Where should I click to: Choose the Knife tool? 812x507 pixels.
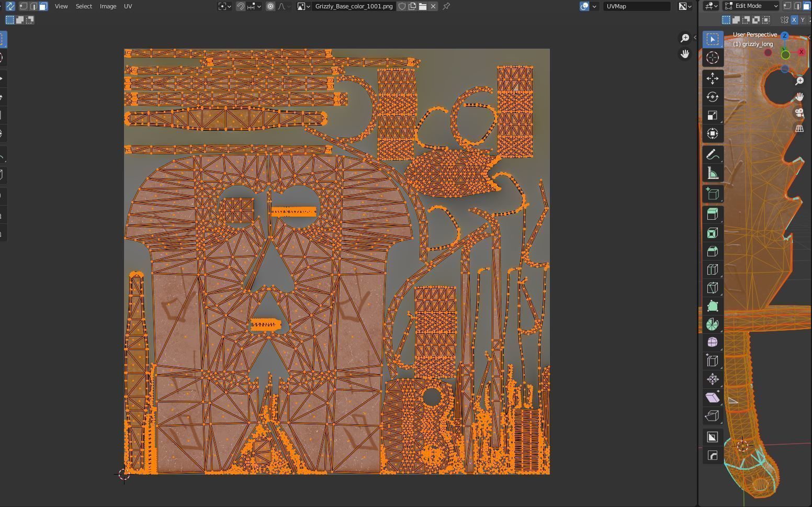point(713,288)
